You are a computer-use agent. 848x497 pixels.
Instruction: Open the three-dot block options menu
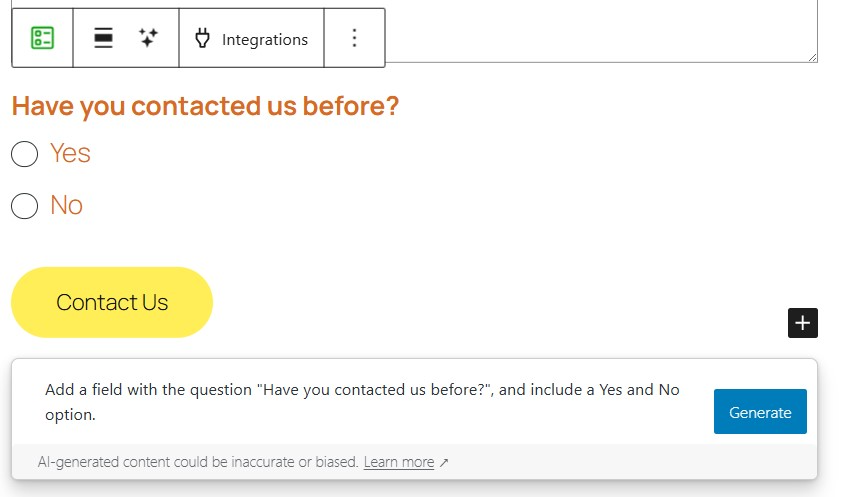[x=354, y=38]
